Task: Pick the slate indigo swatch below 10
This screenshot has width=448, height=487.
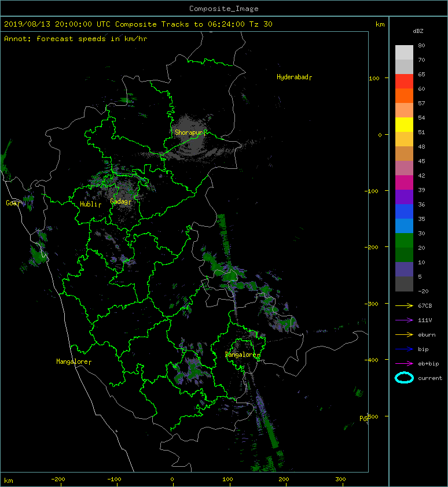Action: tap(404, 269)
